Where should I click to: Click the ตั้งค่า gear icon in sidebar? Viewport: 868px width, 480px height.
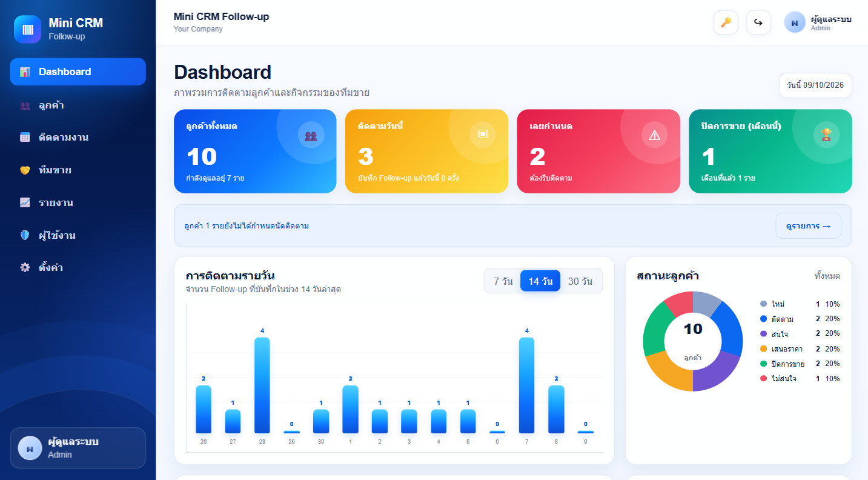[25, 267]
